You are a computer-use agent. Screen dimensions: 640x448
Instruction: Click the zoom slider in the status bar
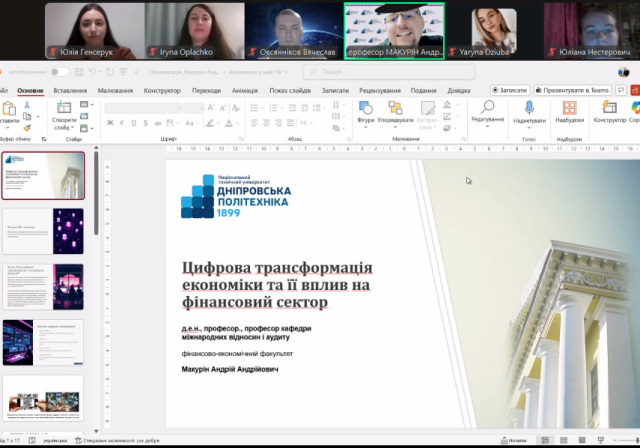point(627,440)
